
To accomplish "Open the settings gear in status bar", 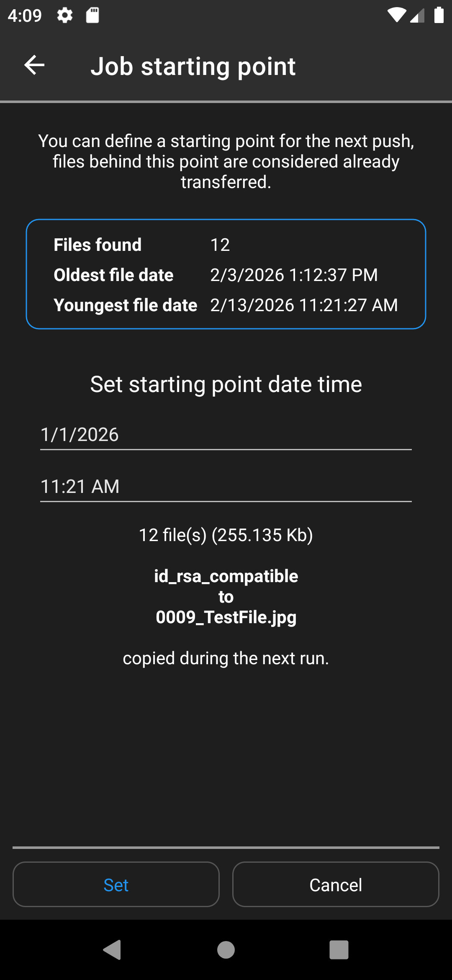I will [x=65, y=15].
